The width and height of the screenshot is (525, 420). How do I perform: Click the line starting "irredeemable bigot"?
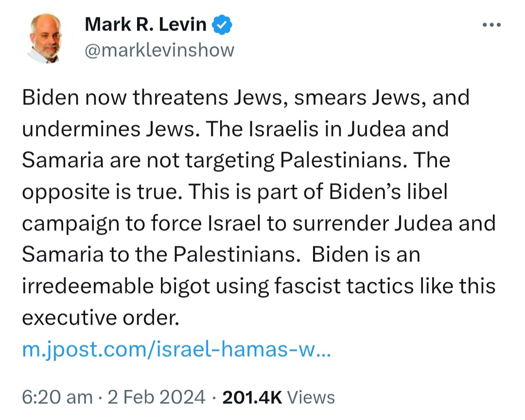tap(259, 286)
